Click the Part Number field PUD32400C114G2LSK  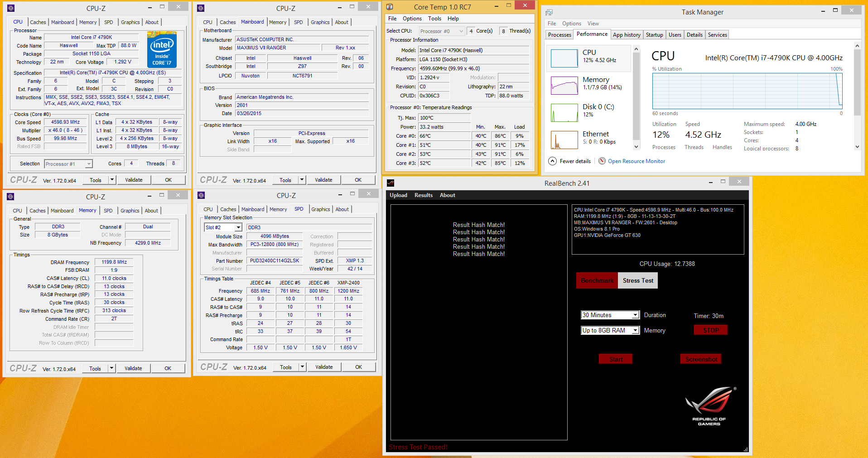[x=275, y=261]
